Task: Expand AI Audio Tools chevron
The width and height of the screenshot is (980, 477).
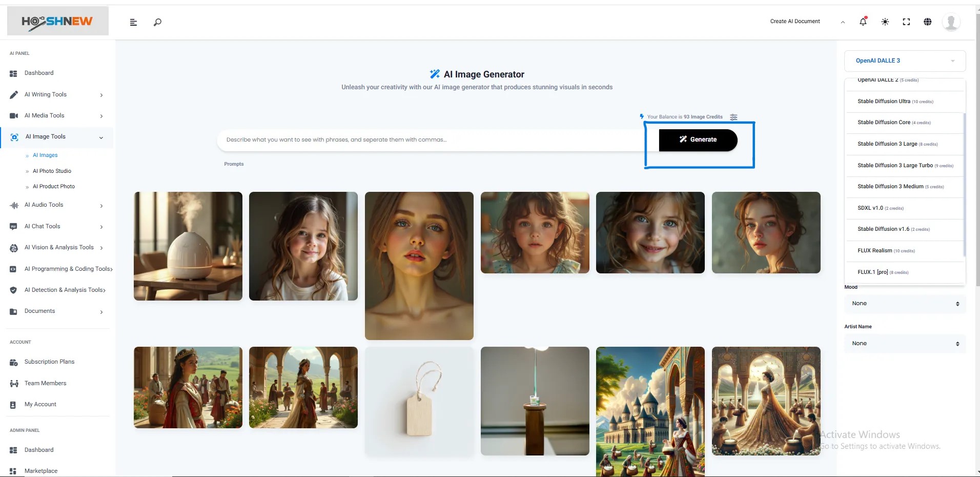Action: coord(101,206)
